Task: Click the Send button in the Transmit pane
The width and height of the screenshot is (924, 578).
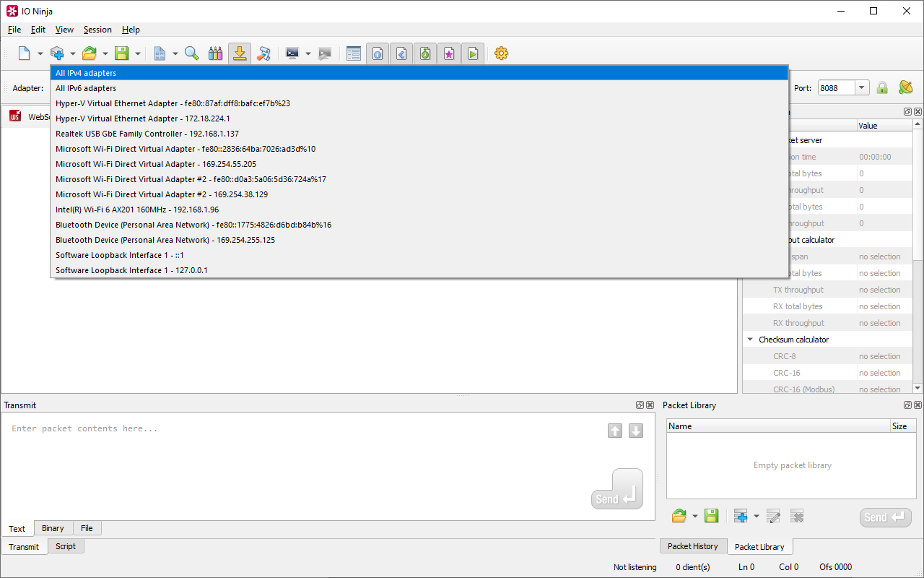Action: [617, 489]
